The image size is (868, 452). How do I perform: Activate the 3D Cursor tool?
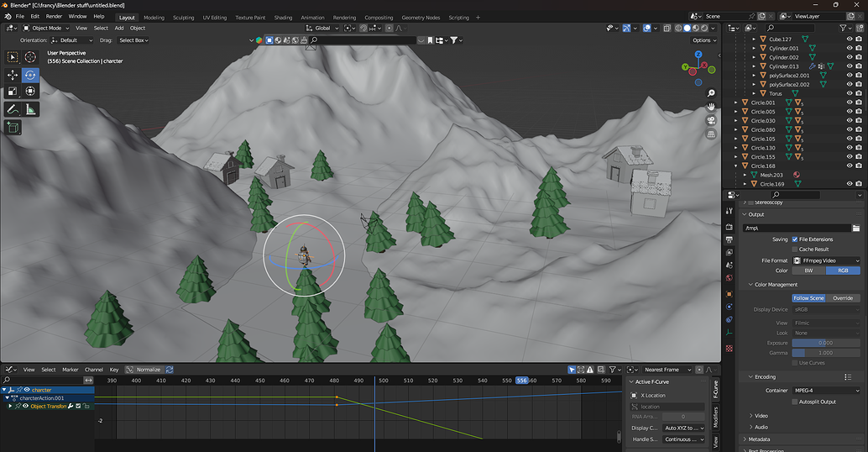(30, 56)
